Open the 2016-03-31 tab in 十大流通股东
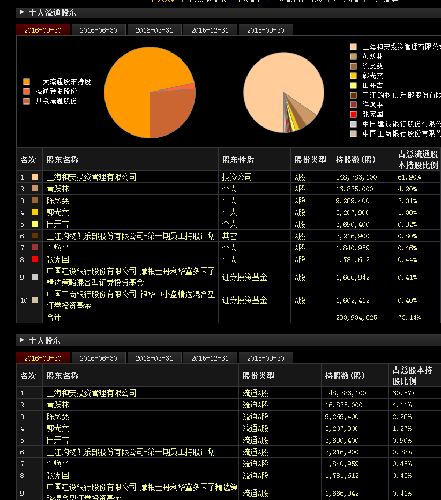441x500 pixels. click(x=154, y=30)
